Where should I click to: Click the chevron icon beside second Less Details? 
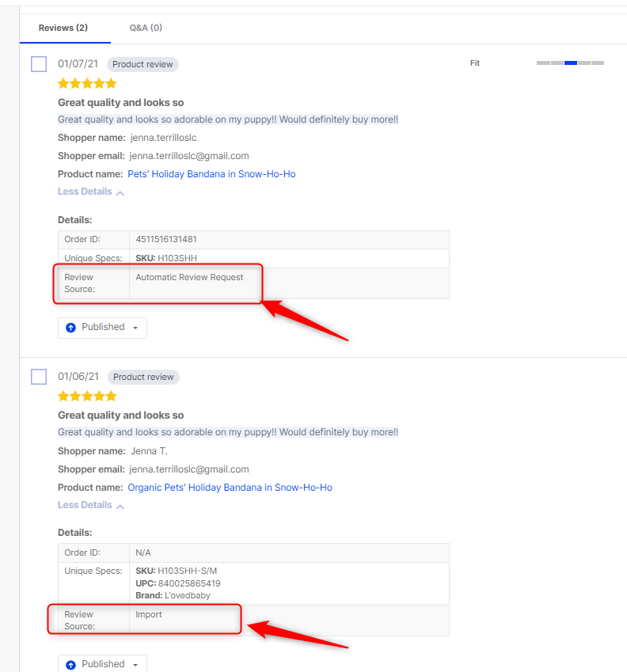[x=120, y=507]
